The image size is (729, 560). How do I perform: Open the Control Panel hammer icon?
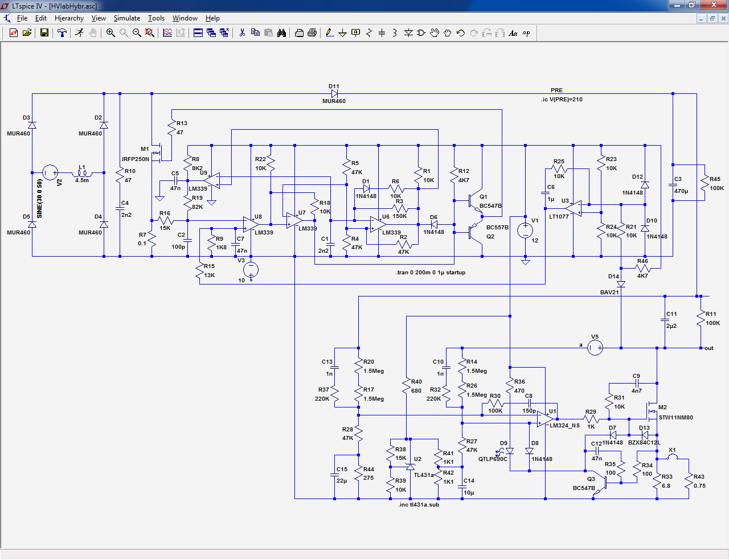(x=62, y=33)
